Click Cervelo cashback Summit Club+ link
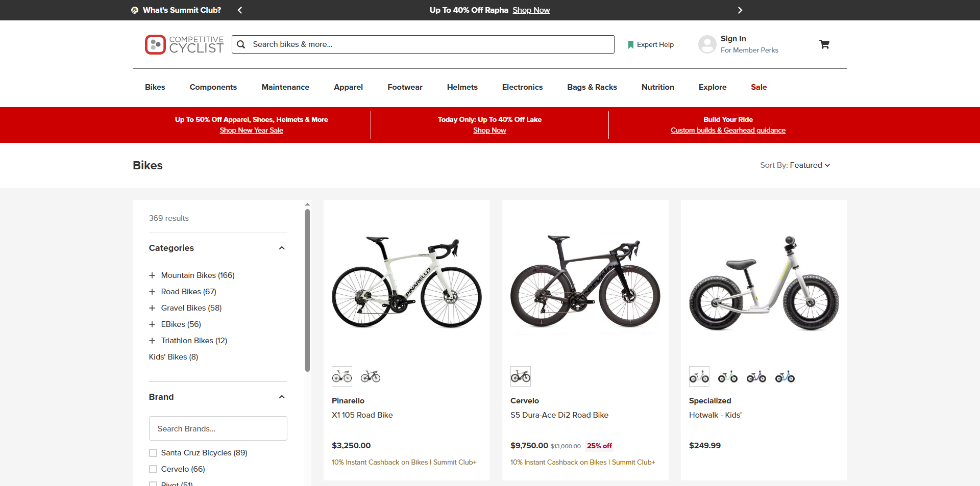The image size is (980, 486). click(x=583, y=463)
